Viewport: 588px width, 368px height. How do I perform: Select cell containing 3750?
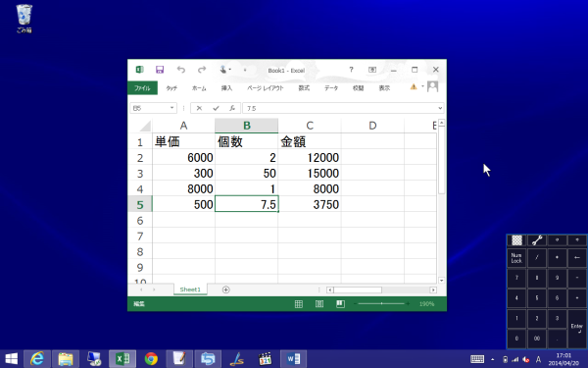[x=310, y=205]
